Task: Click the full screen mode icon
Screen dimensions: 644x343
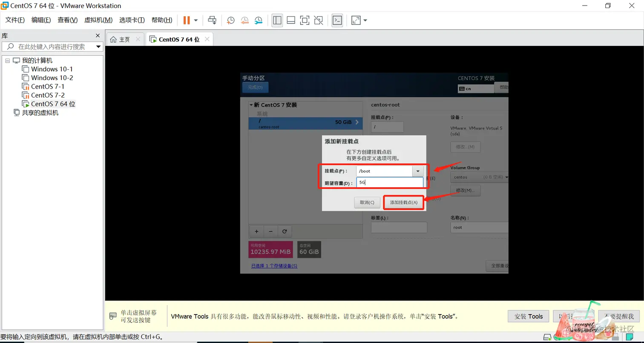Action: click(x=305, y=20)
